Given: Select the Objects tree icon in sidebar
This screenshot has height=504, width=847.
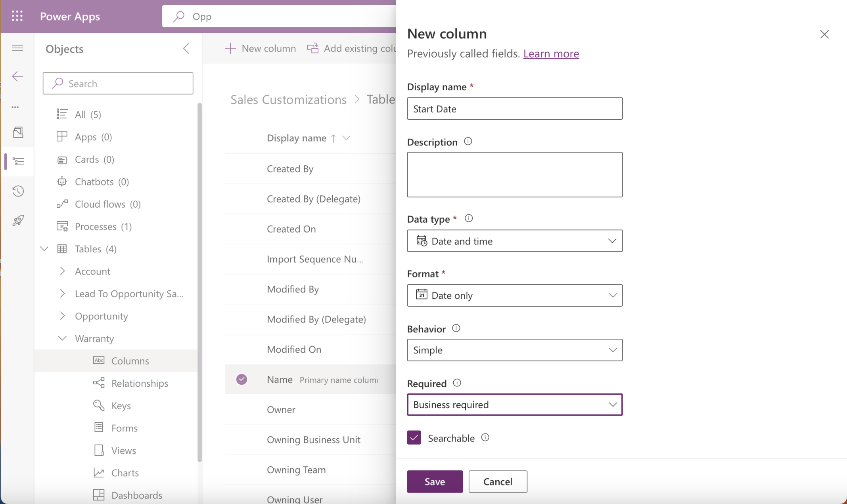Looking at the screenshot, I should point(17,162).
